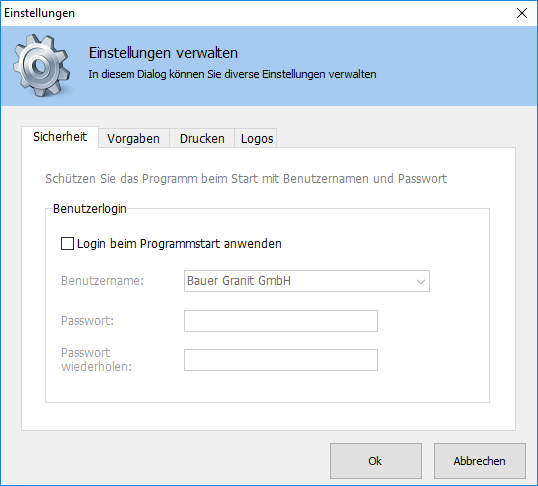Image resolution: width=538 pixels, height=486 pixels.
Task: Click the Benutzerlogin group box heading
Action: point(90,209)
